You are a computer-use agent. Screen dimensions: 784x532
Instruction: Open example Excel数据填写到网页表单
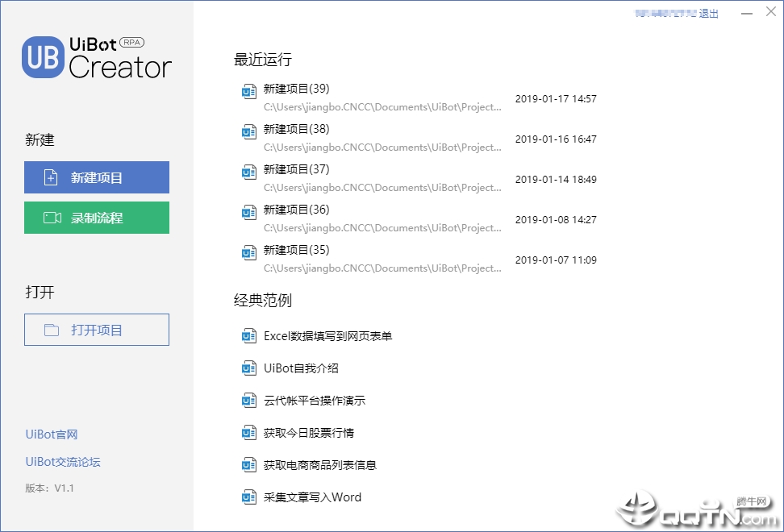328,336
